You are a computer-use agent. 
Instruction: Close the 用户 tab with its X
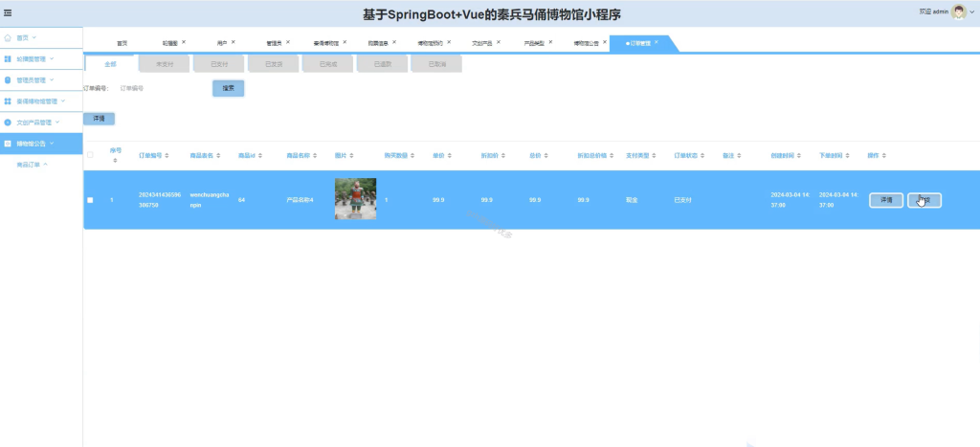(234, 42)
